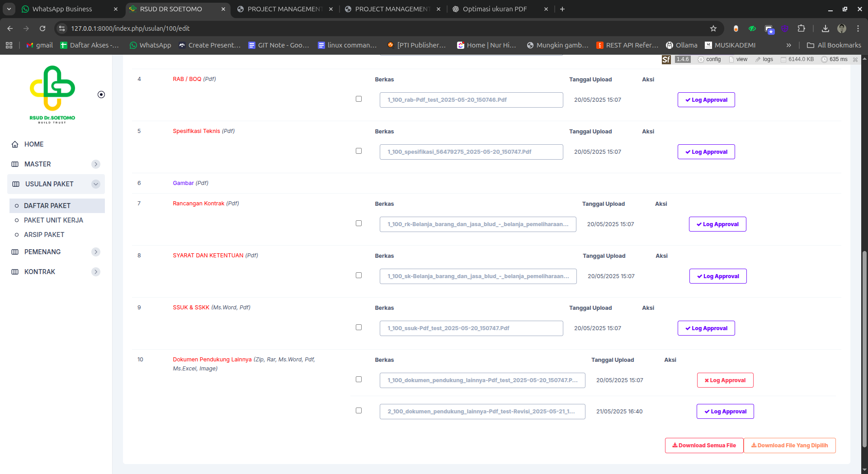Select the Spesifikasi Teknis file checkbox
Screen dimensions: 868x474
[x=359, y=151]
